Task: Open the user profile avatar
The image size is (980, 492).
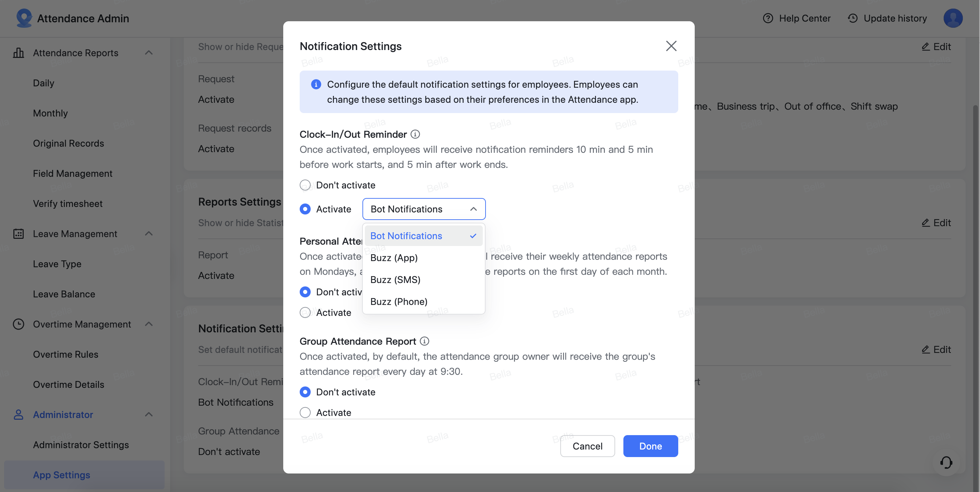Action: 953,18
